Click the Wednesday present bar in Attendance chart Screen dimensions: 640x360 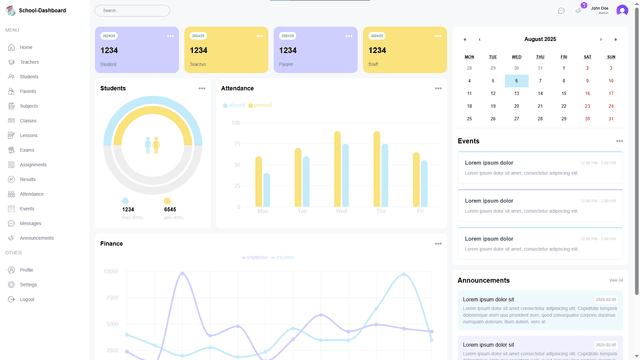[x=337, y=169]
